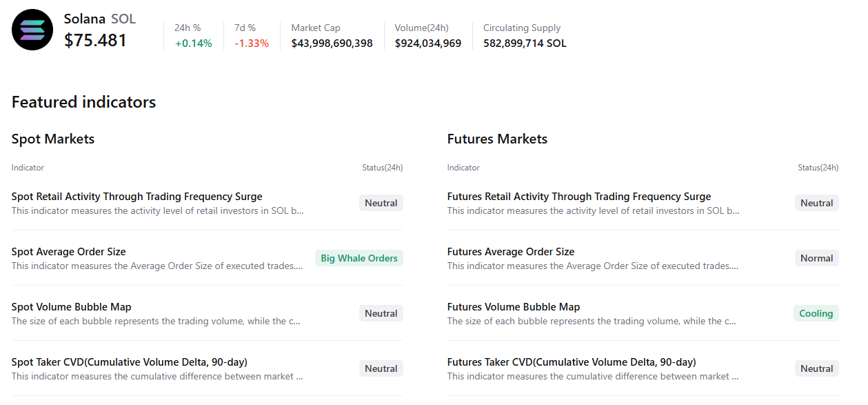This screenshot has height=405, width=868.
Task: Click Futures Markets Indicator column header
Action: (463, 168)
